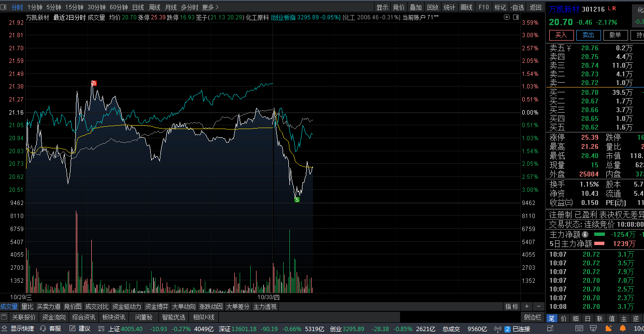Switch to 周线 weekly chart
Image resolution: width=644 pixels, height=334 pixels.
[x=155, y=7]
